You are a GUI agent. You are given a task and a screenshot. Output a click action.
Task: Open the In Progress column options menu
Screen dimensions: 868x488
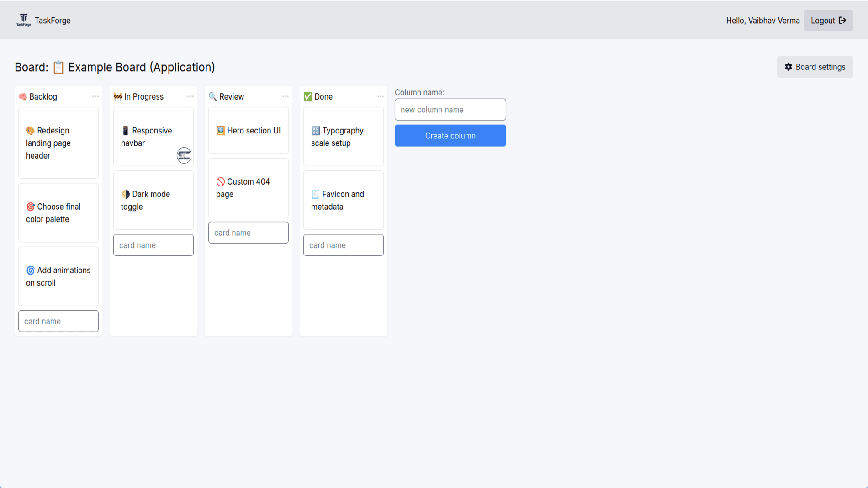point(191,96)
